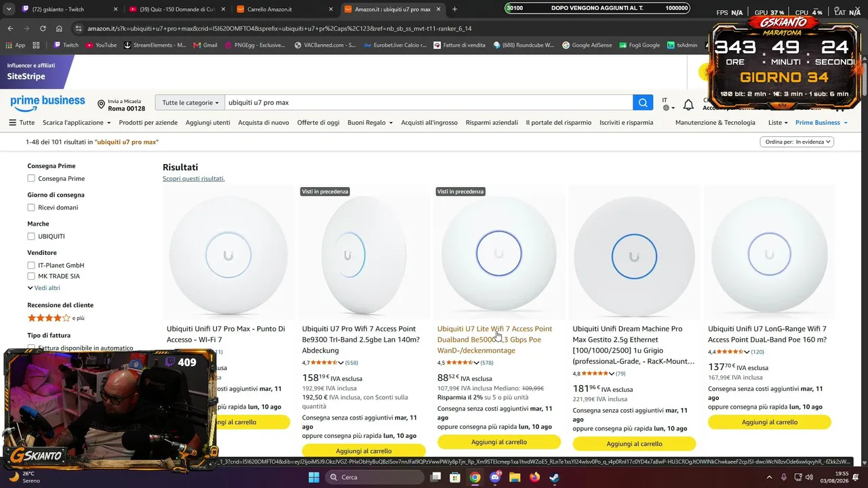This screenshot has width=868, height=488.
Task: Open a new browser tab with plus
Action: [x=454, y=9]
